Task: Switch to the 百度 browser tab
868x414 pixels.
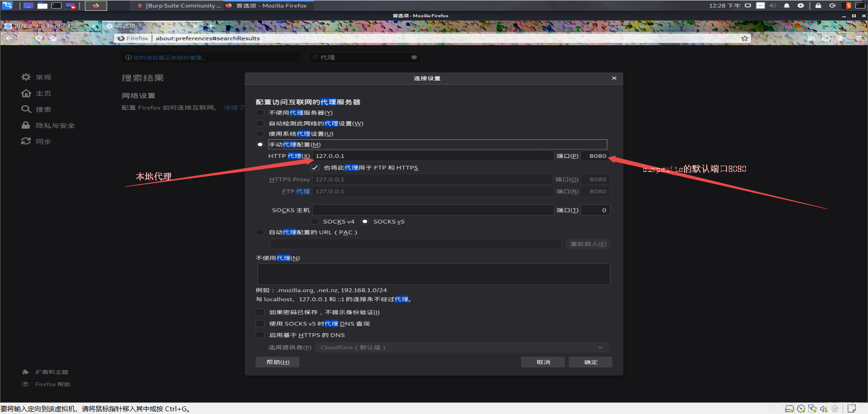Action: (51, 26)
